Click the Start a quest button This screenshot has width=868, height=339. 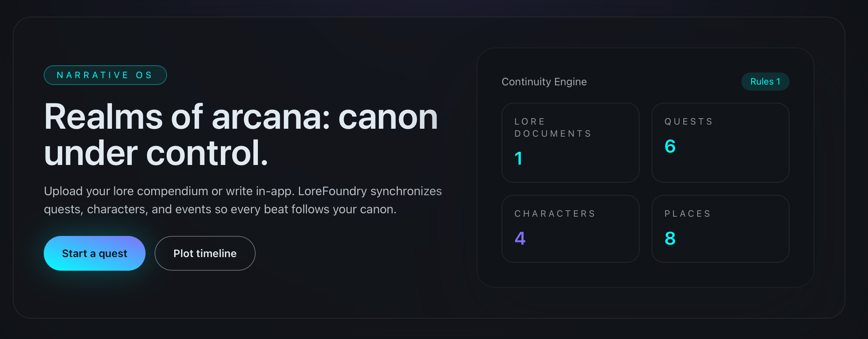tap(95, 253)
